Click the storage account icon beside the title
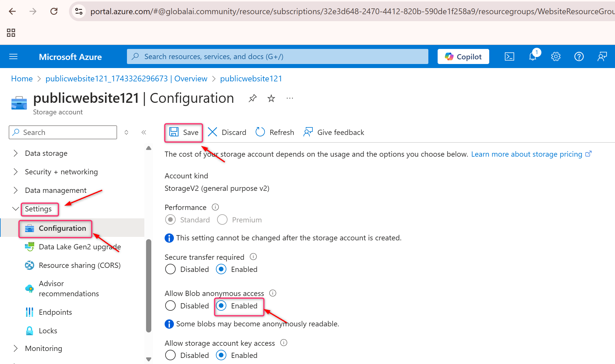The height and width of the screenshot is (364, 615). pos(19,103)
